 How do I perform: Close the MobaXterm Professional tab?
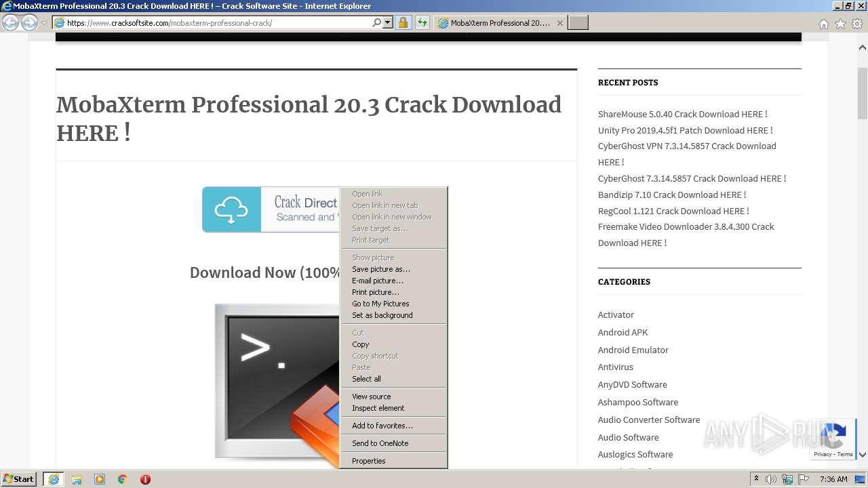559,22
